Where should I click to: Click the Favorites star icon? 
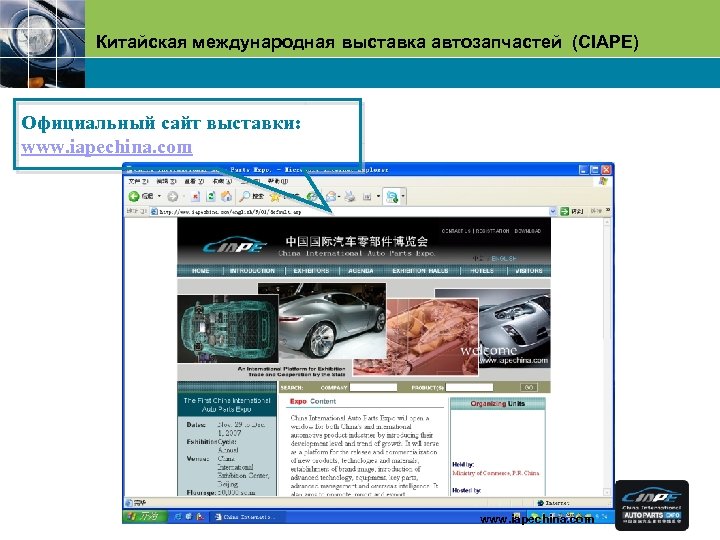coord(275,197)
